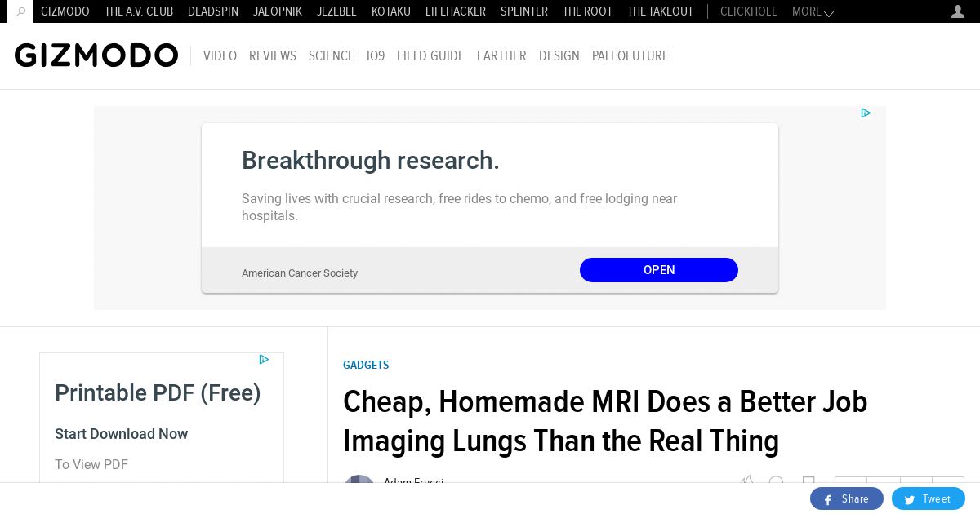This screenshot has height=514, width=980.
Task: Open the Design section
Action: coord(559,55)
